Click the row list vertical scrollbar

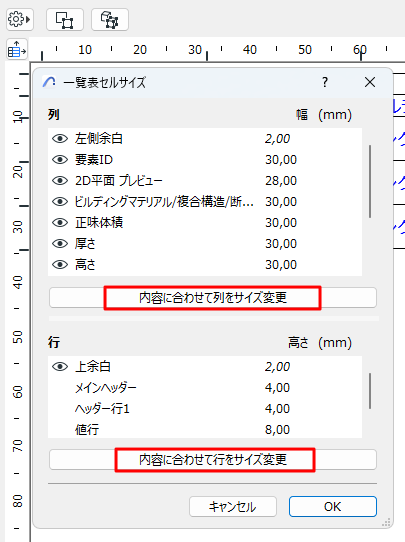point(370,391)
